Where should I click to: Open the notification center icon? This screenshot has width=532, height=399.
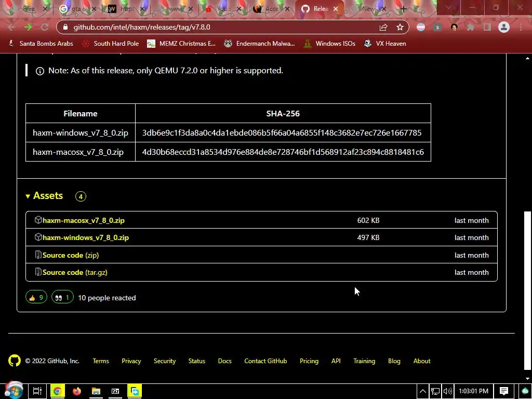(x=504, y=391)
